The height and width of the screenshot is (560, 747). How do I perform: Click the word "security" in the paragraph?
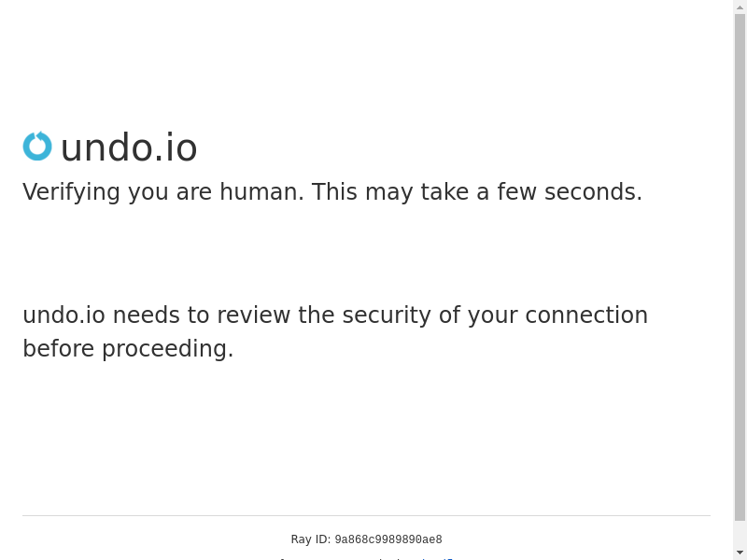[x=387, y=315]
